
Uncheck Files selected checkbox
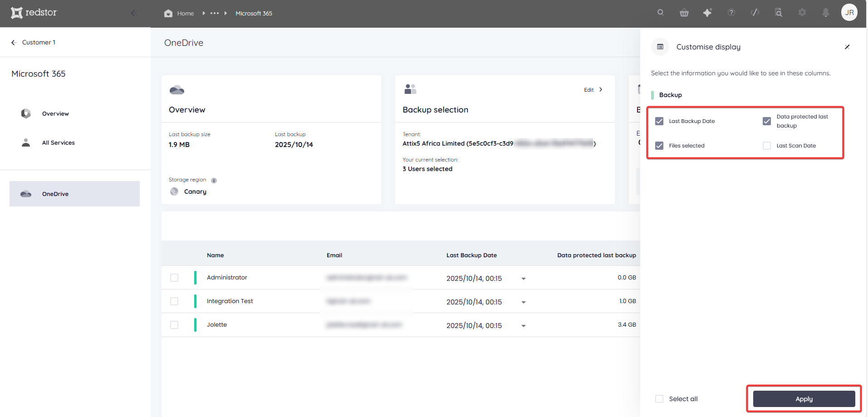659,146
